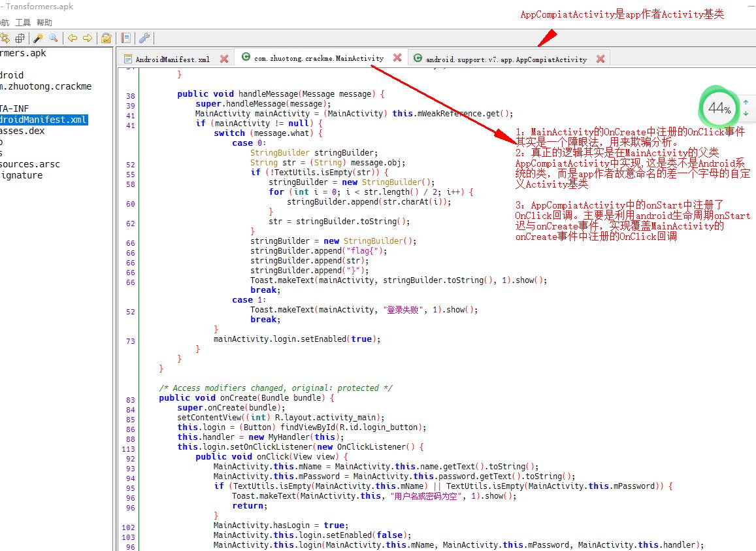The width and height of the screenshot is (756, 551).
Task: Click the lock signature verification icon
Action: click(x=106, y=38)
